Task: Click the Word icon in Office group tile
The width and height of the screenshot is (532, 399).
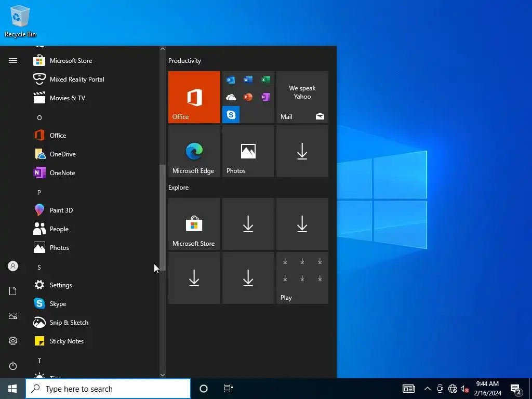Action: tap(248, 79)
